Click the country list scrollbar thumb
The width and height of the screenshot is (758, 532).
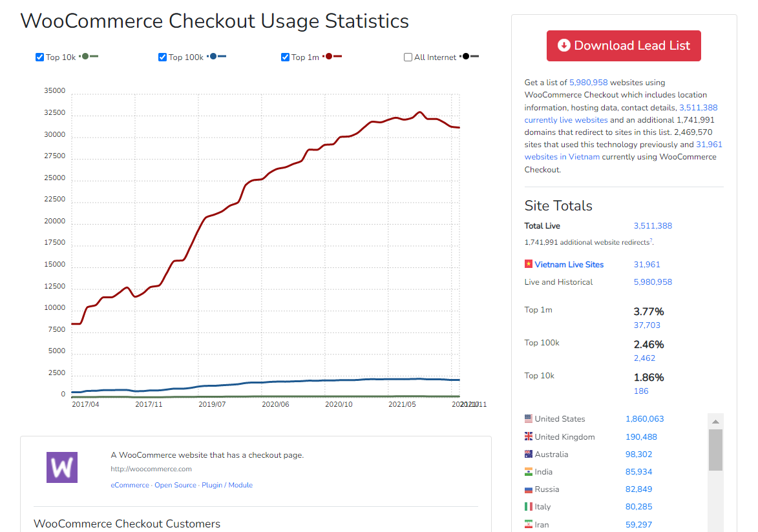coord(715,450)
